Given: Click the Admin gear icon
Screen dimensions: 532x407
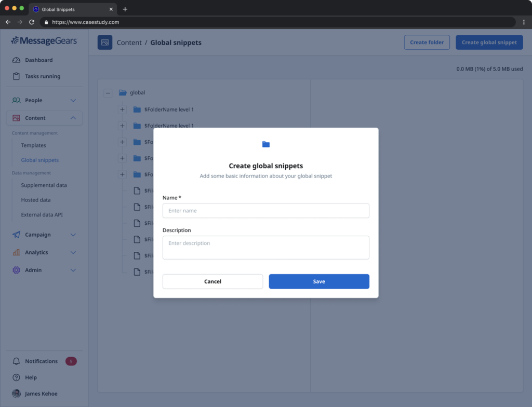Looking at the screenshot, I should pos(16,270).
